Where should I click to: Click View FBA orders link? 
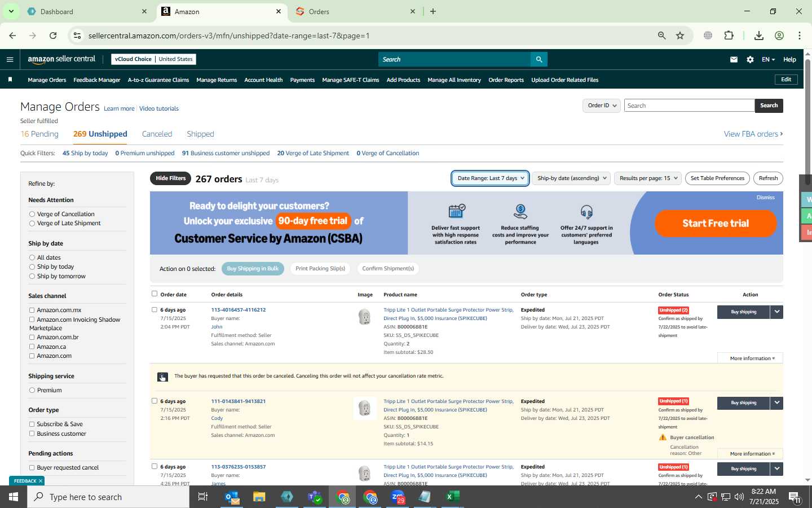753,134
